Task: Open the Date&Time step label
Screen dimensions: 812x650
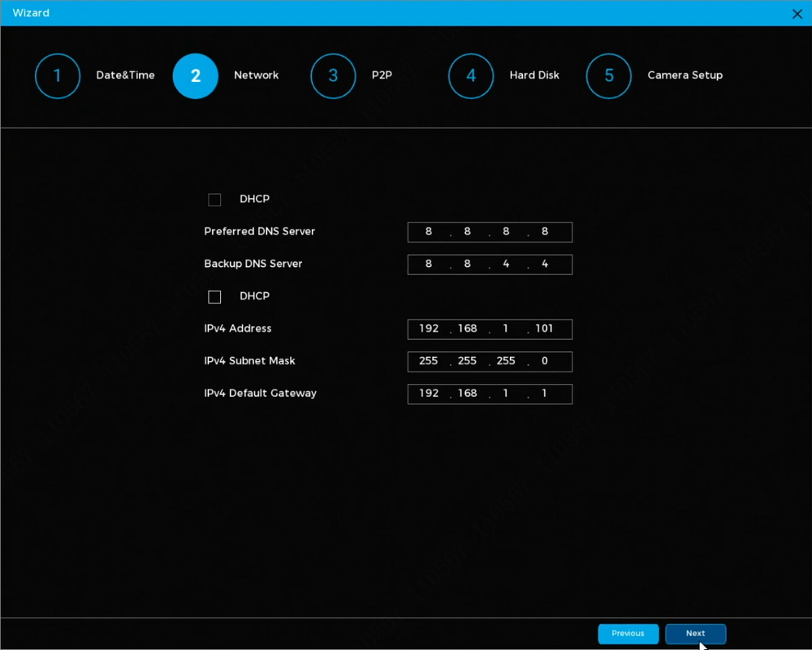Action: (125, 75)
